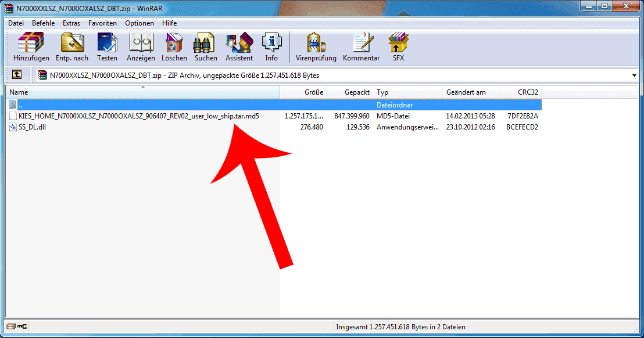The height and width of the screenshot is (338, 644).
Task: Click the MD5-Datei type cell
Action: (x=393, y=116)
